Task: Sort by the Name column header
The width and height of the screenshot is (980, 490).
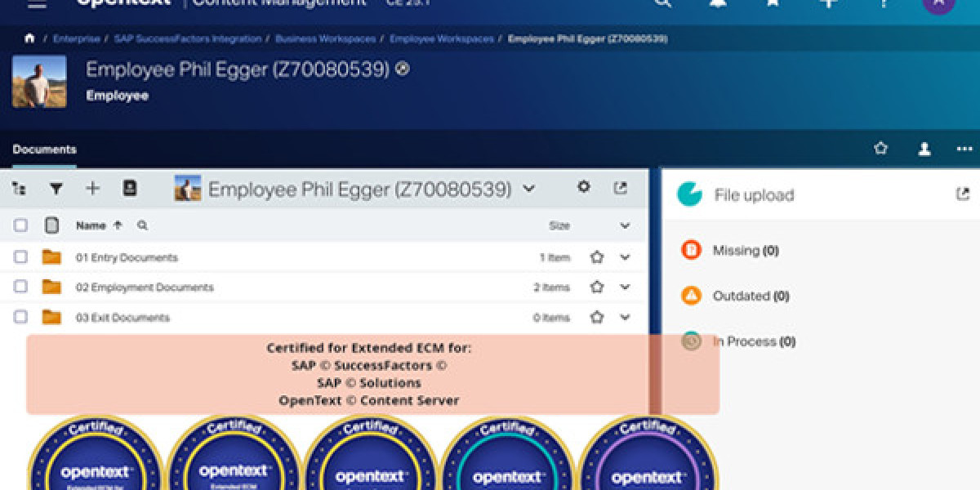Action: point(91,225)
